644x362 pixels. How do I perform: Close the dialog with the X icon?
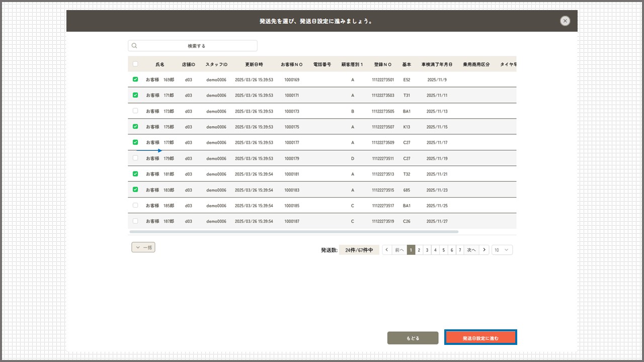pyautogui.click(x=565, y=21)
